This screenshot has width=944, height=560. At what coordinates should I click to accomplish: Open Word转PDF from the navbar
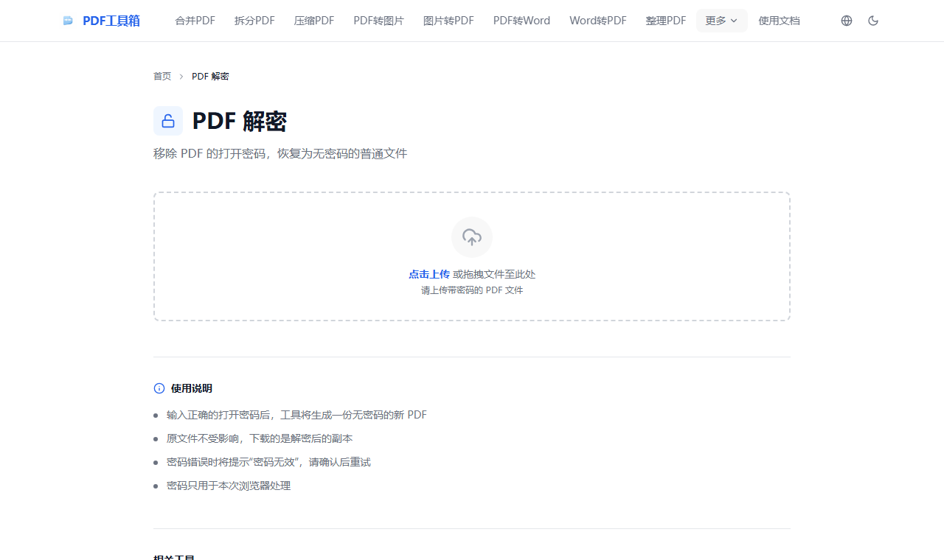[x=598, y=21]
